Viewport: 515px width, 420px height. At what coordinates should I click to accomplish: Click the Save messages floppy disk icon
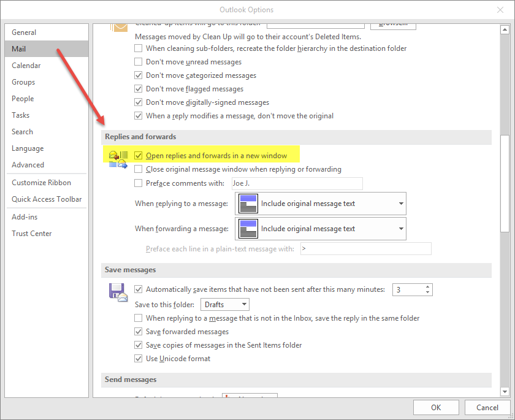(x=118, y=292)
